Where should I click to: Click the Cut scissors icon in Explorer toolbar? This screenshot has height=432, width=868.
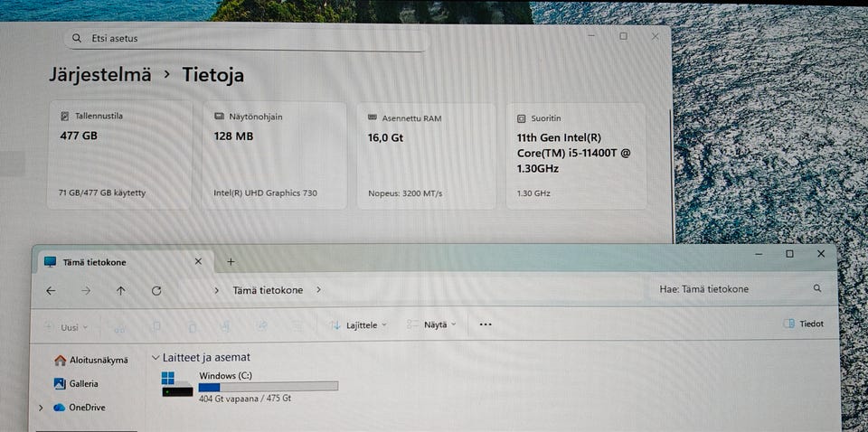click(119, 327)
